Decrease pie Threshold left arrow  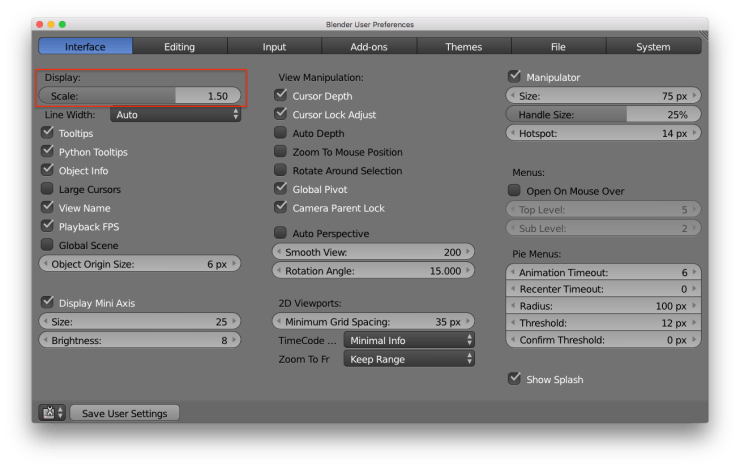coord(513,323)
